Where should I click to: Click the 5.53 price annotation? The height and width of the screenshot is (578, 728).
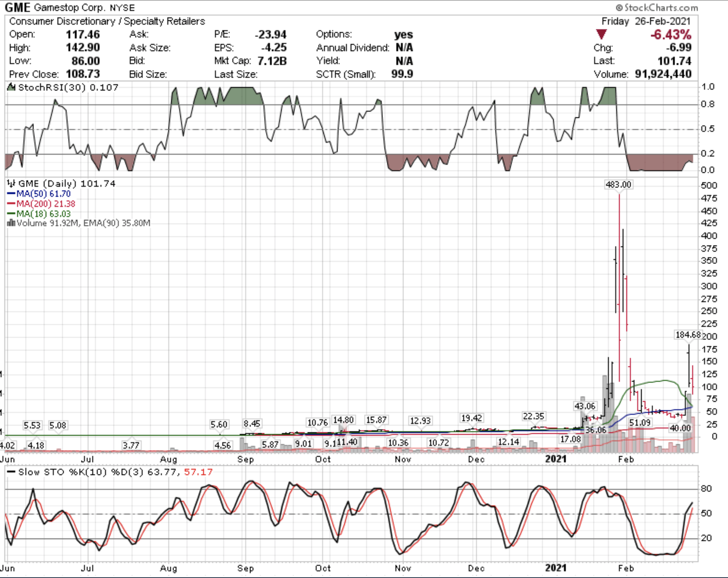point(32,426)
